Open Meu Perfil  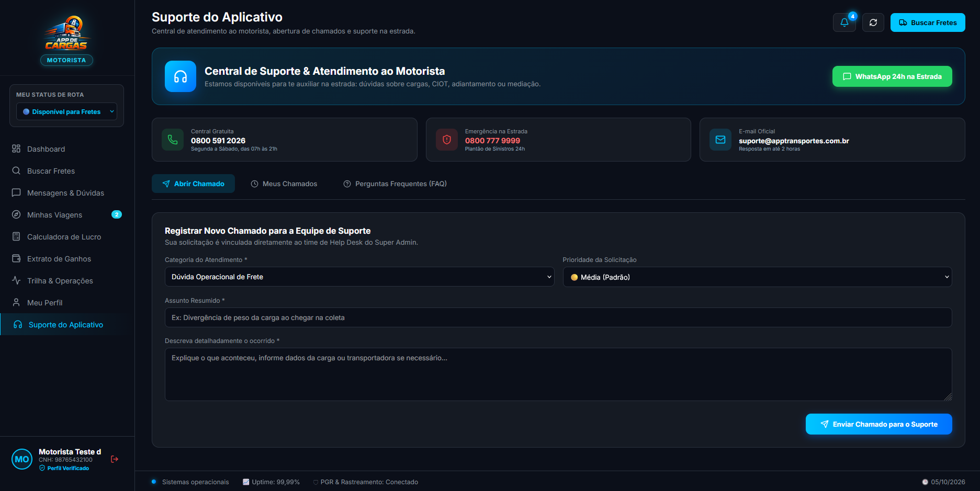pos(67,303)
